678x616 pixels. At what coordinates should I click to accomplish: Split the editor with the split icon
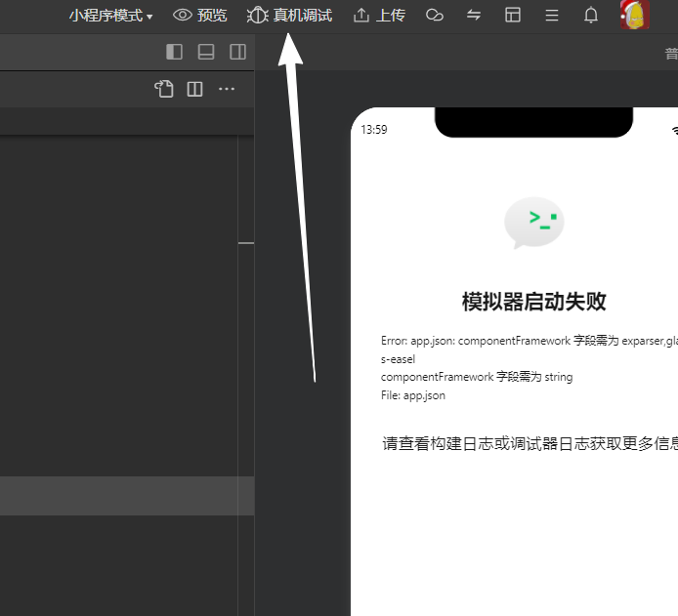(x=194, y=89)
